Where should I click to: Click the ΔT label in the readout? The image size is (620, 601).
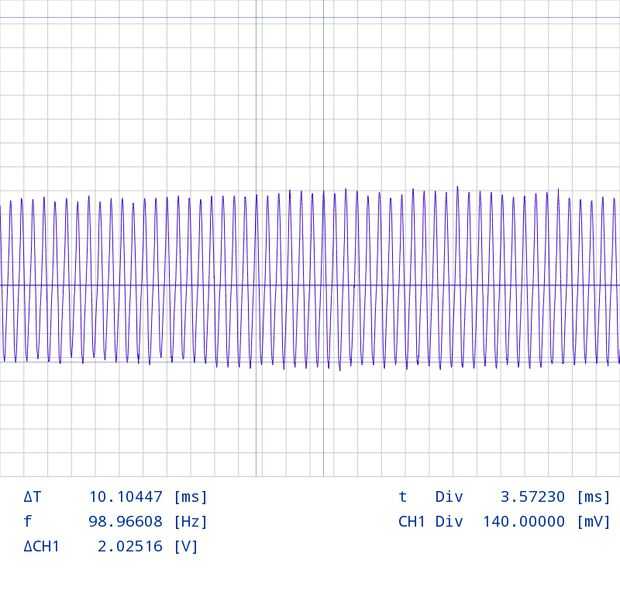32,497
